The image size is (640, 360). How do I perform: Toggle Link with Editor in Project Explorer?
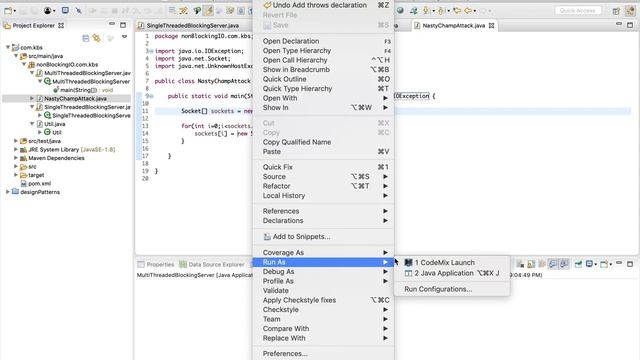coord(97,38)
